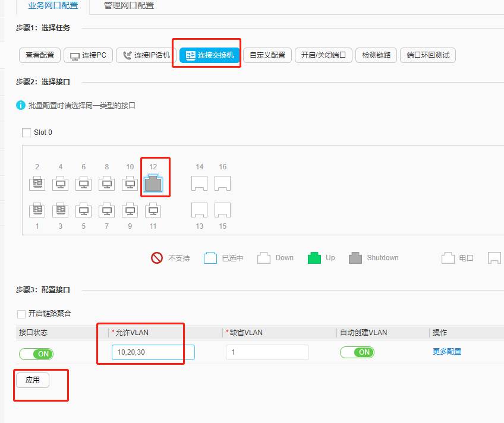Click the 步骤1: 选择任务 heading
Image resolution: width=504 pixels, height=423 pixels.
click(43, 28)
